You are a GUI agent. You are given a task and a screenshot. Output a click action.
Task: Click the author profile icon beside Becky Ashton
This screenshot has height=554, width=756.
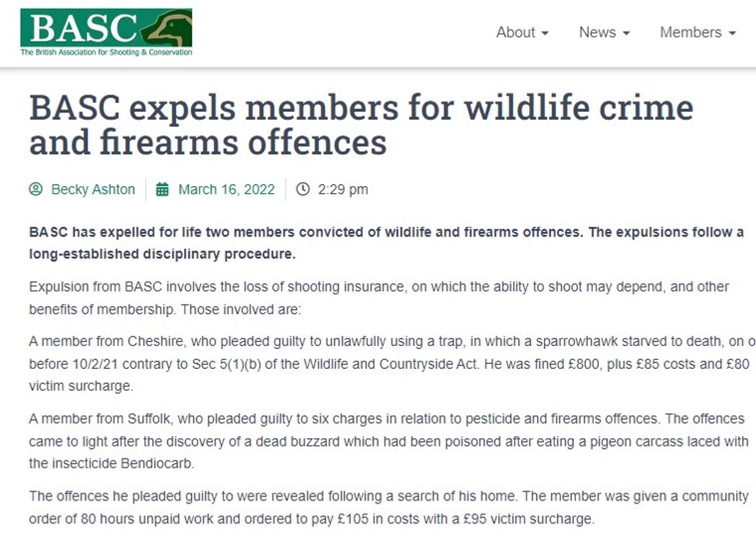[x=37, y=189]
